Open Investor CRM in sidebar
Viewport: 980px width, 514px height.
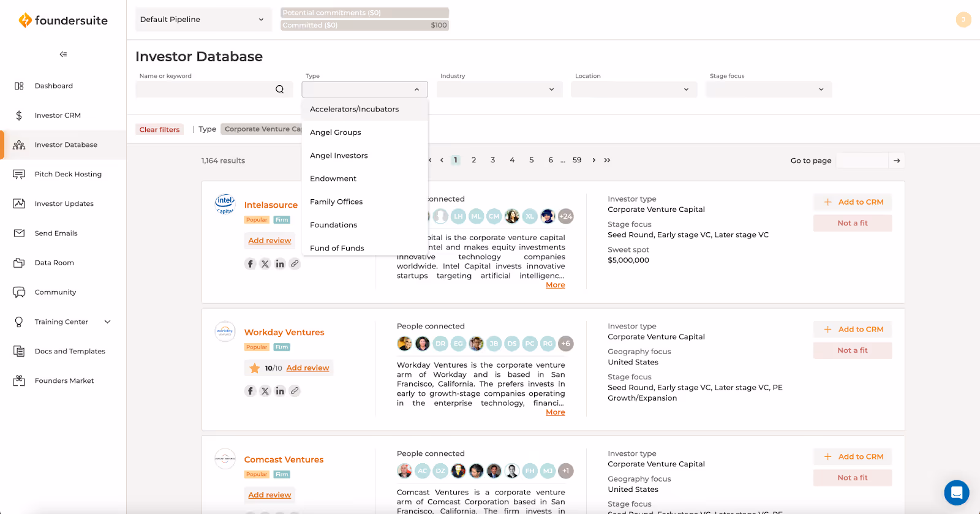(x=58, y=115)
